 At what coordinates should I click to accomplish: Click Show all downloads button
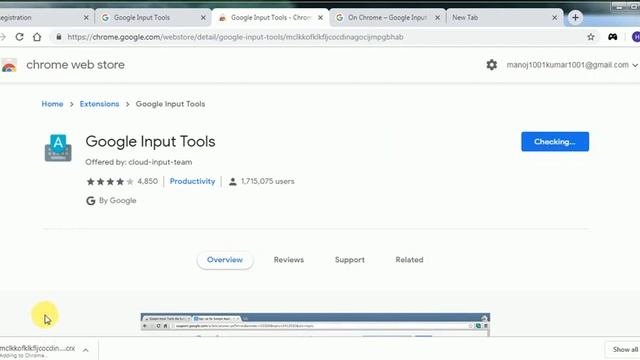pos(624,349)
